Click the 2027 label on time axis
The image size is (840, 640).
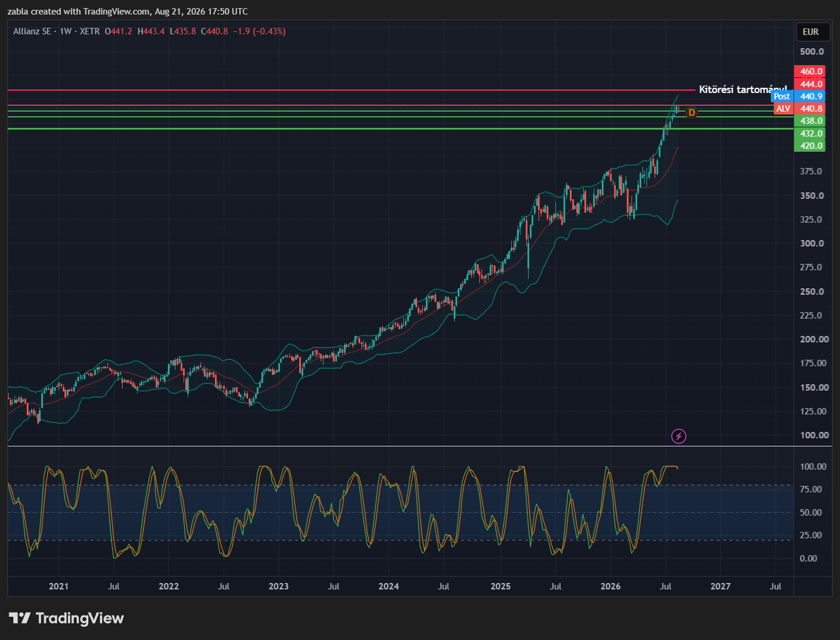coord(720,587)
